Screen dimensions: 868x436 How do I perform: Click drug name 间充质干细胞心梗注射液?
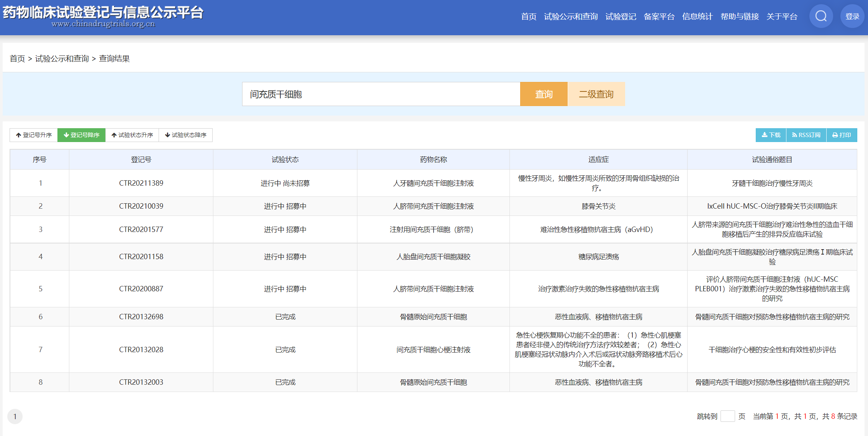click(433, 349)
